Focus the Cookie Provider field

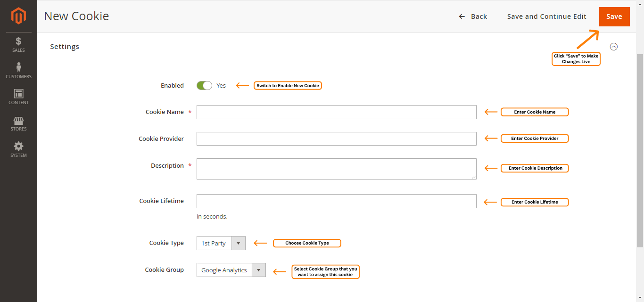[337, 139]
